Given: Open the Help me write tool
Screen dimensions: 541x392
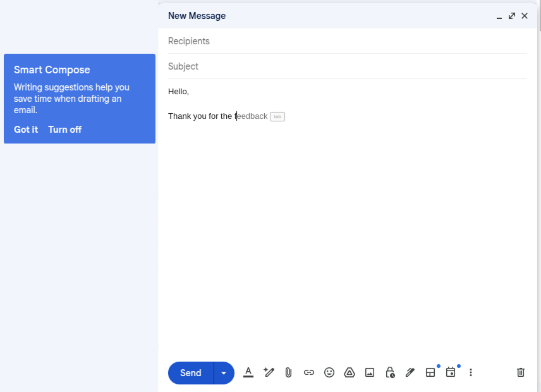Looking at the screenshot, I should pyautogui.click(x=269, y=372).
